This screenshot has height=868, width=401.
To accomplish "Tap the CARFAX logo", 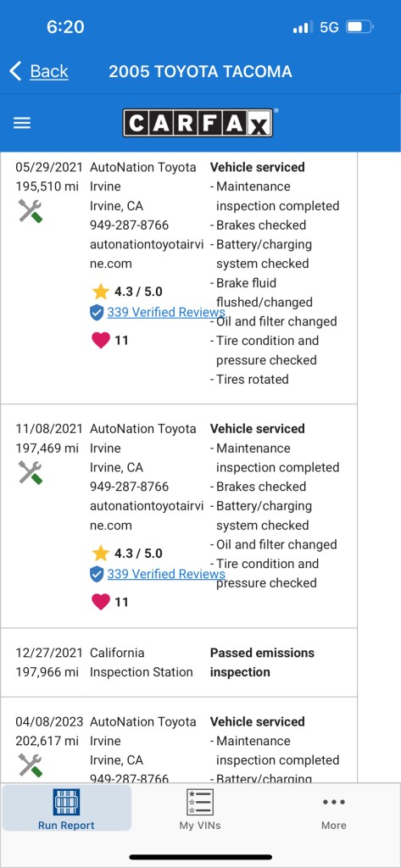I will pyautogui.click(x=198, y=122).
